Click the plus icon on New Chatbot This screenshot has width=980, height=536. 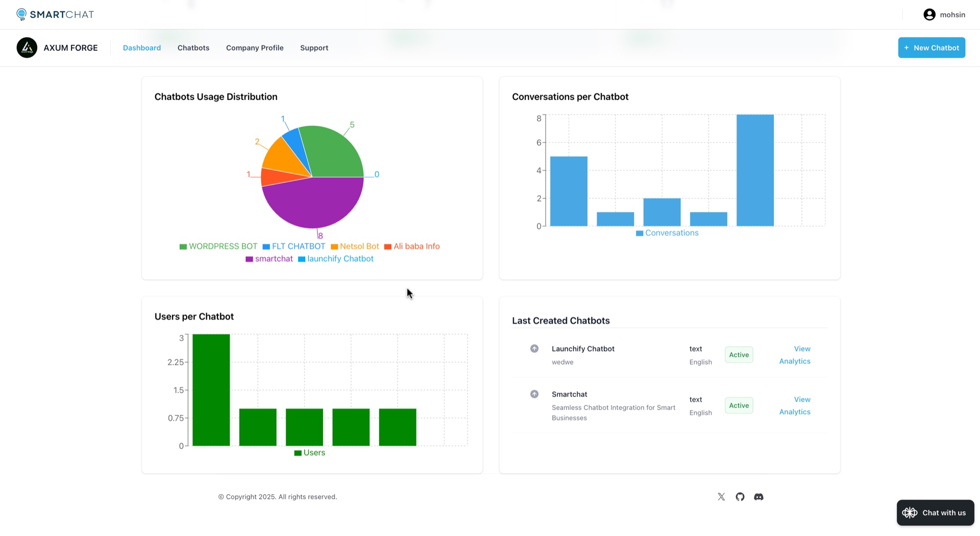pos(906,48)
